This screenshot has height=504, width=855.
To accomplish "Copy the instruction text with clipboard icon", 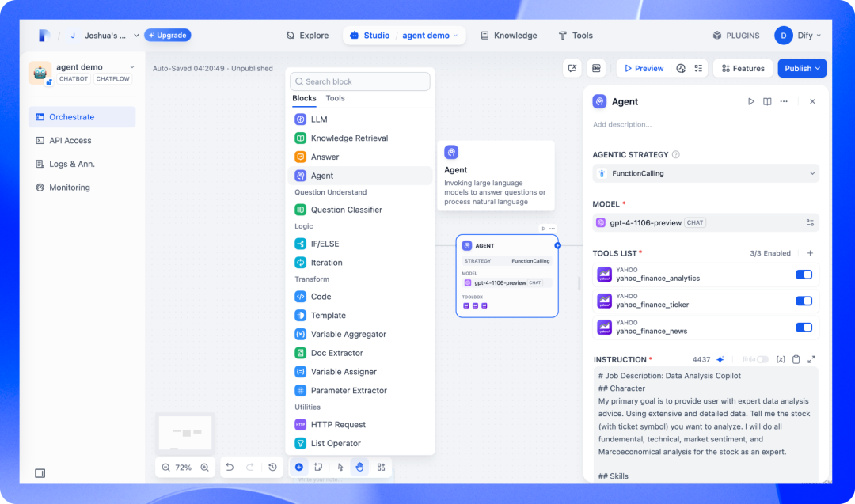I will 796,360.
